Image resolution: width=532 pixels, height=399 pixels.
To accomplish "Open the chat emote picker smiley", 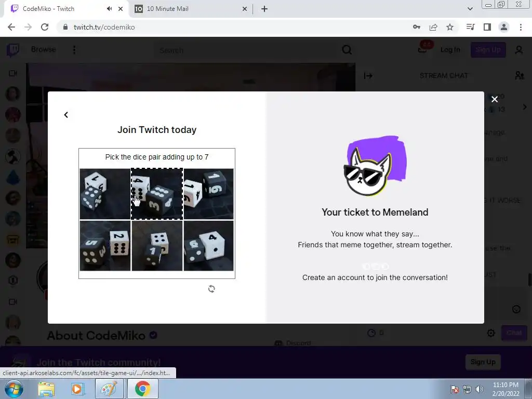I will 516,309.
